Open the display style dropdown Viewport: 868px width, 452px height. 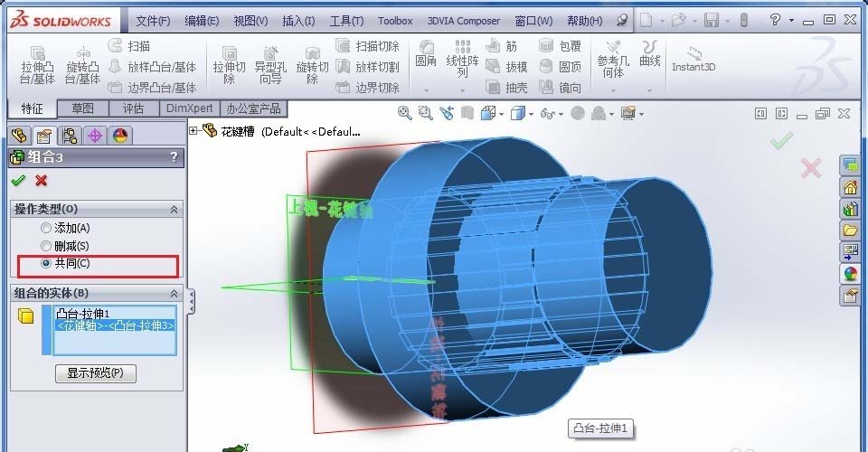pyautogui.click(x=531, y=114)
